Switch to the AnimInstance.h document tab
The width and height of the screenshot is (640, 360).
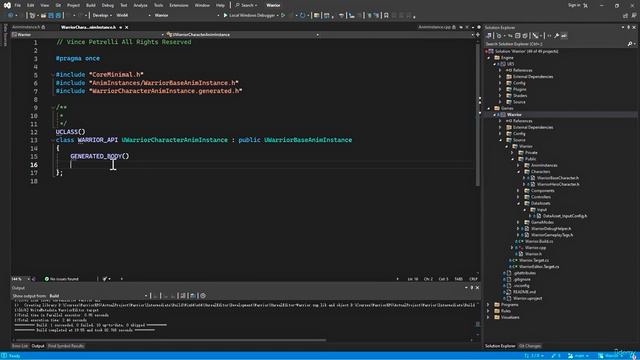[29, 27]
